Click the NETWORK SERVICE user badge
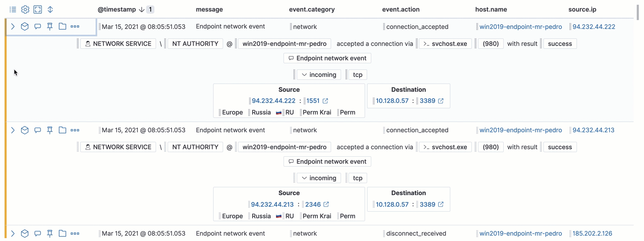644x241 pixels. (118, 43)
